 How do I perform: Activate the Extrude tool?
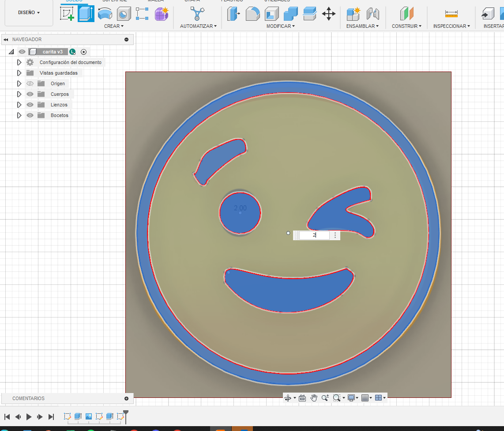click(86, 14)
